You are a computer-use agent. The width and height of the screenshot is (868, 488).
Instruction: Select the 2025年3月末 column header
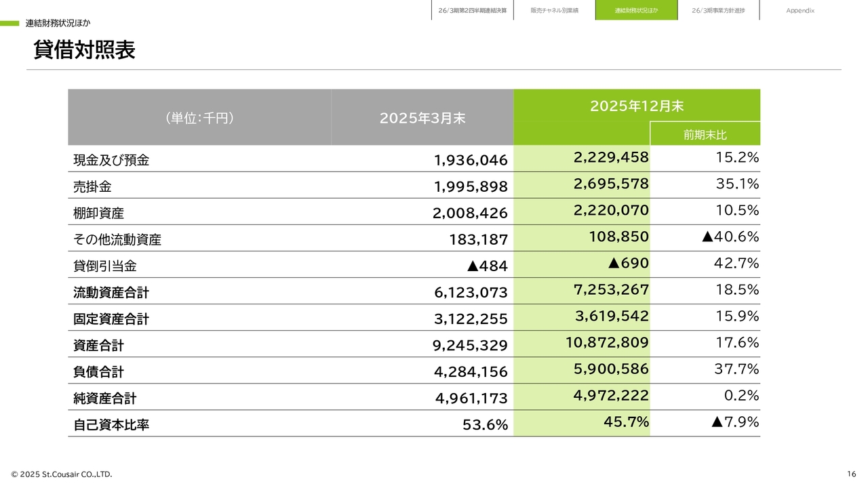coord(422,118)
